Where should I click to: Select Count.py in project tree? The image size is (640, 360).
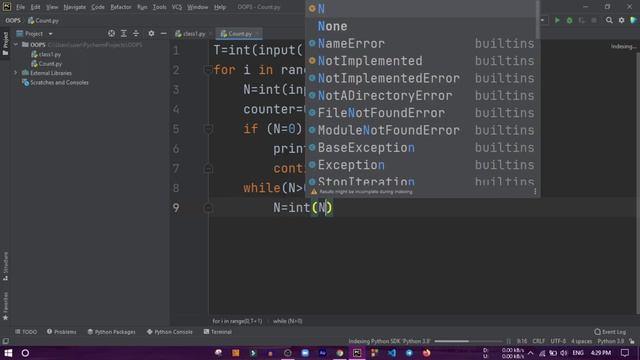click(47, 64)
